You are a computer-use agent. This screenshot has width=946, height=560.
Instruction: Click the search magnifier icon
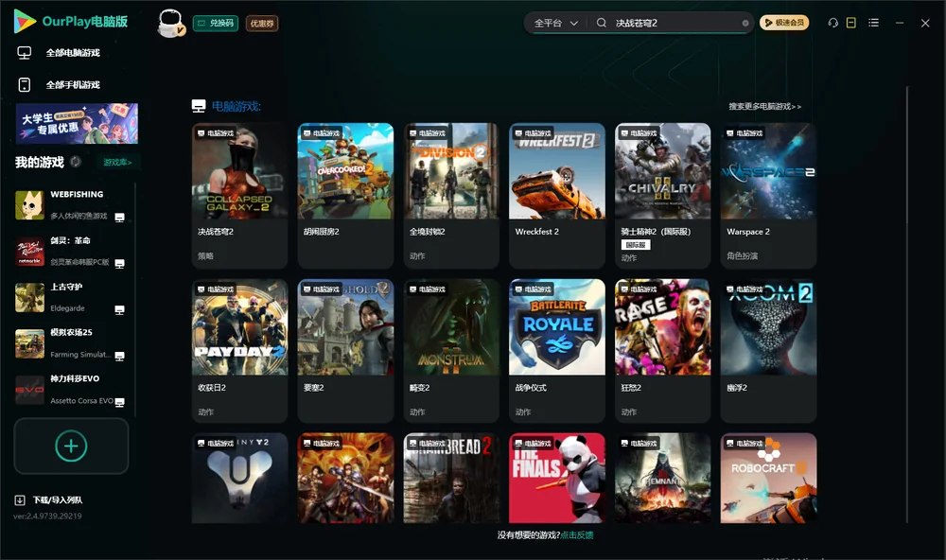(x=601, y=23)
